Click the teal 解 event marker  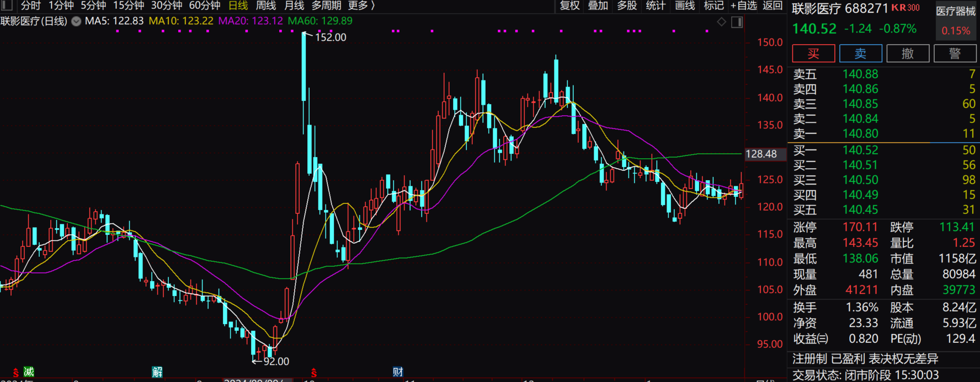[157, 372]
